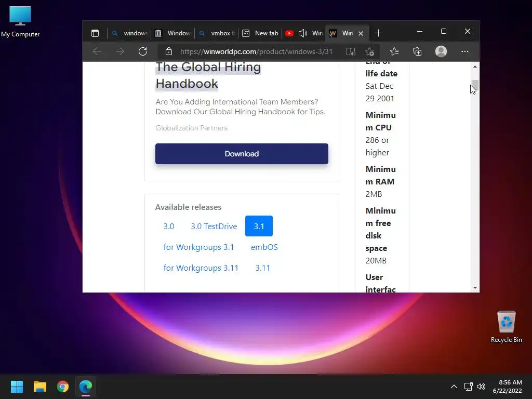Click The Global Hiring Handbook headline

click(x=208, y=75)
